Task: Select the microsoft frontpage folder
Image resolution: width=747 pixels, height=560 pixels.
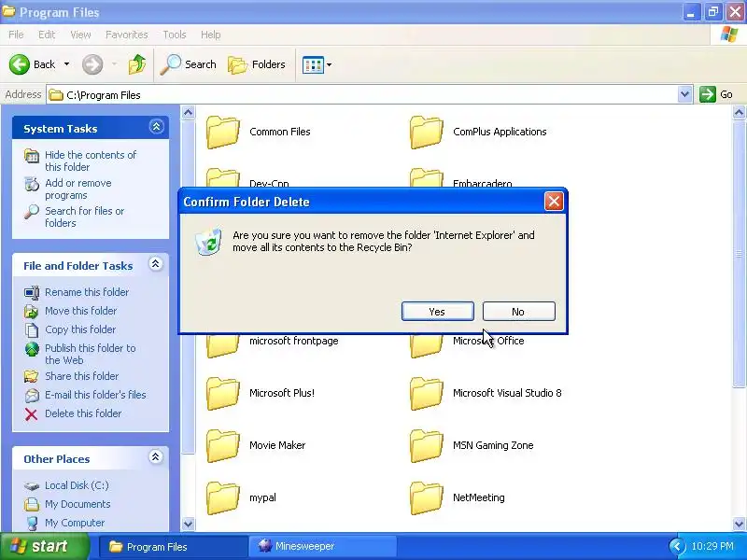Action: pyautogui.click(x=293, y=341)
